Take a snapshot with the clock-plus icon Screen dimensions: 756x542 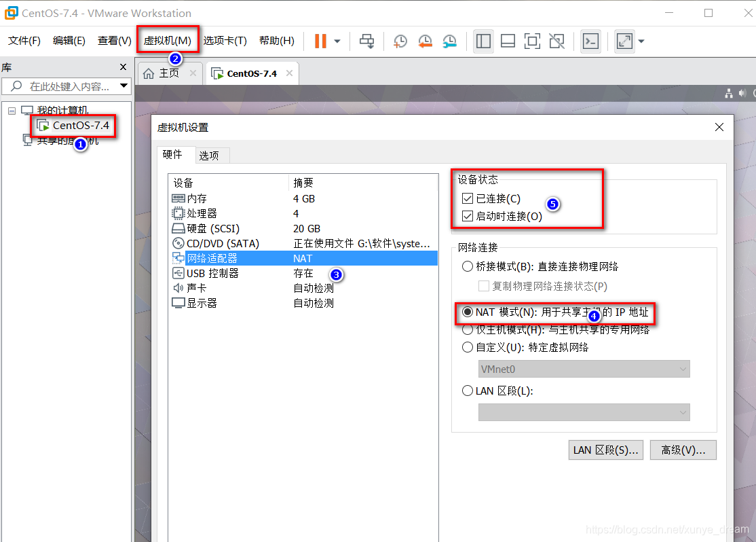(400, 41)
